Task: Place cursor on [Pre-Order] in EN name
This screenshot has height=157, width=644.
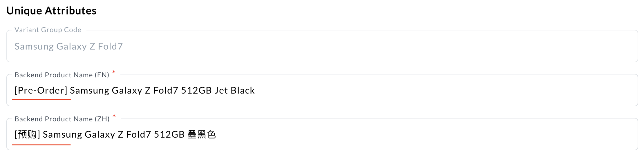Action: pos(41,90)
